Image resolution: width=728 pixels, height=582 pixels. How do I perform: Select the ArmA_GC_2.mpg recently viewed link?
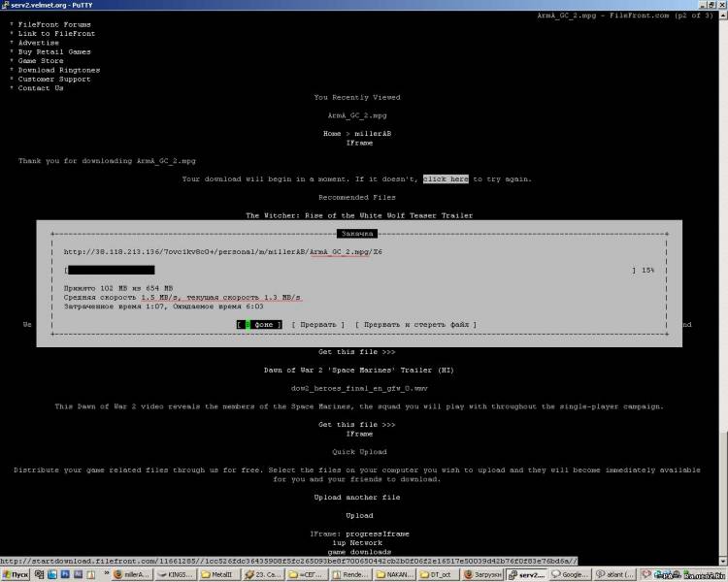coord(357,115)
